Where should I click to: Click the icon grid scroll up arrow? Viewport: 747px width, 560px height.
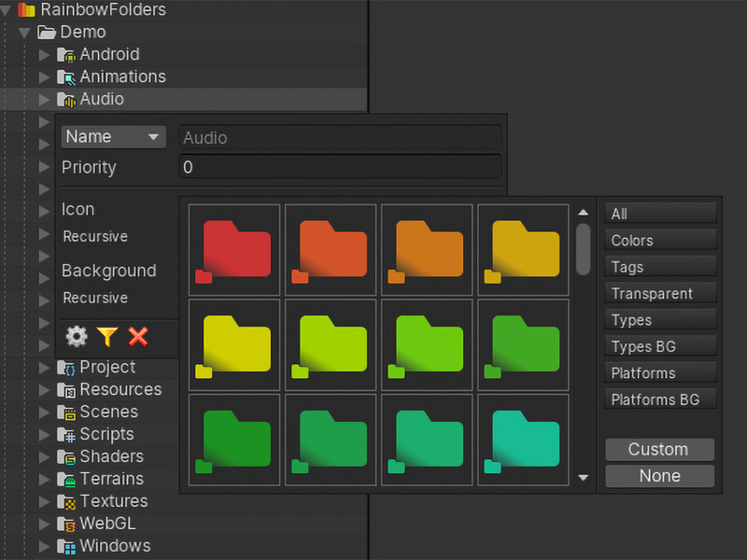click(583, 213)
